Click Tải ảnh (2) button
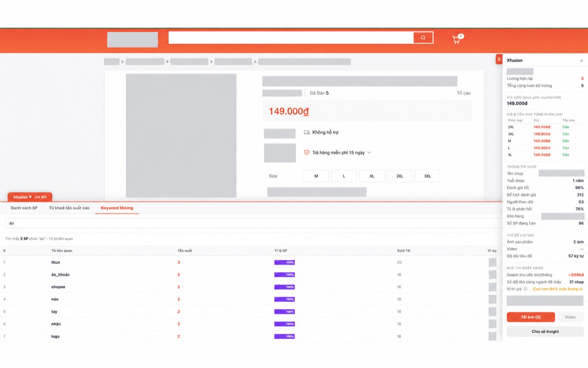The height and width of the screenshot is (368, 588). (531, 317)
